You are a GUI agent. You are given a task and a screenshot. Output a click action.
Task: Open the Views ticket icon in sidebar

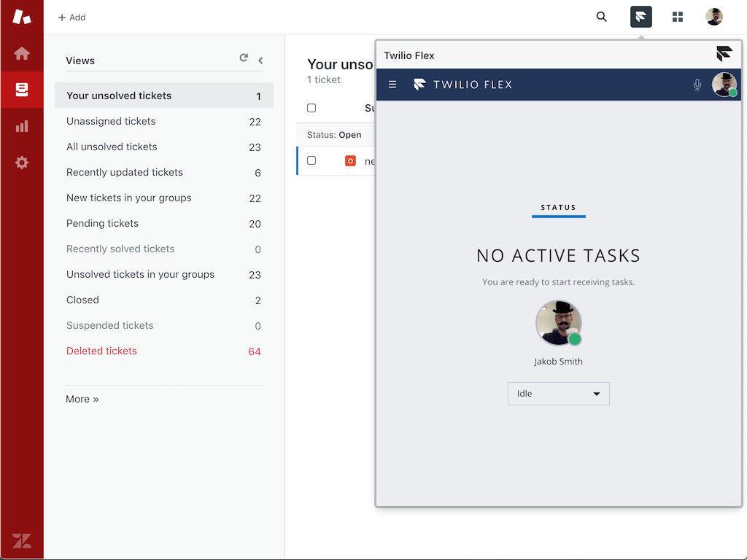pos(22,90)
